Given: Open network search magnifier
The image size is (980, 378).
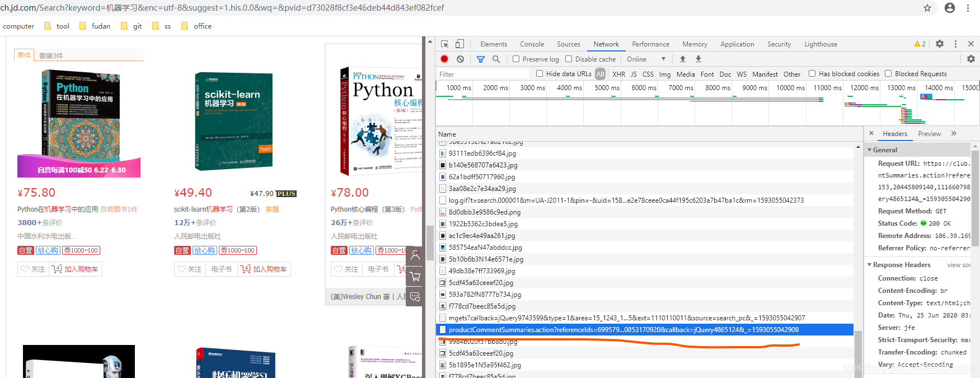Looking at the screenshot, I should (x=496, y=59).
